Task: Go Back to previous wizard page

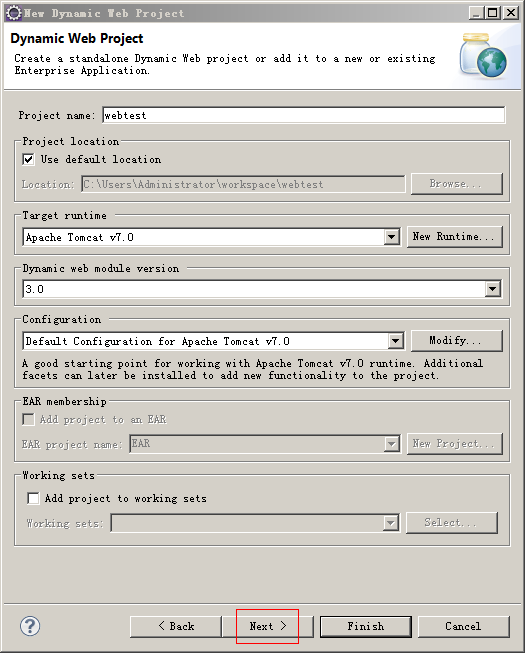Action: pos(176,626)
